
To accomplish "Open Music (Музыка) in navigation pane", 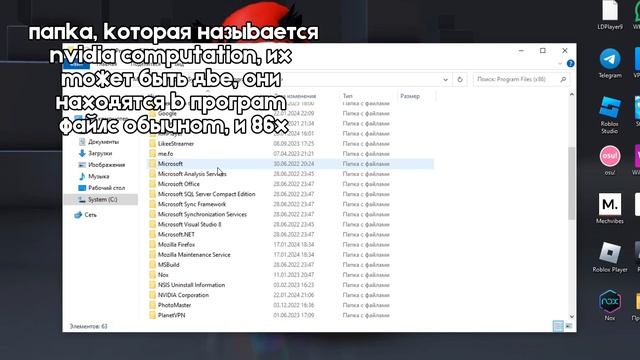I will (93, 176).
